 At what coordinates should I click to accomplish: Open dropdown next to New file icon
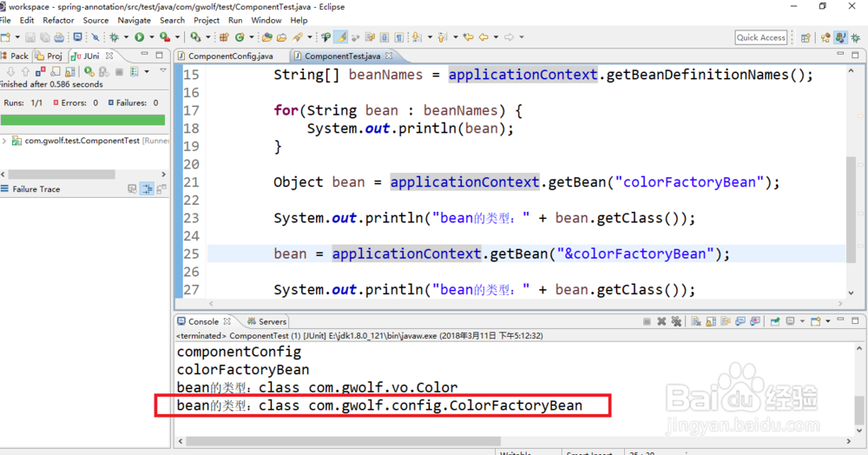tap(17, 37)
